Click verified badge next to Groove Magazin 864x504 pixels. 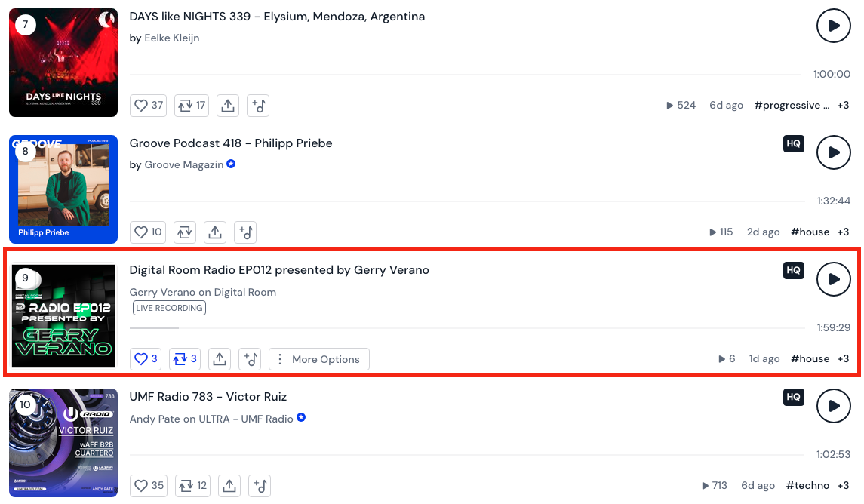232,164
